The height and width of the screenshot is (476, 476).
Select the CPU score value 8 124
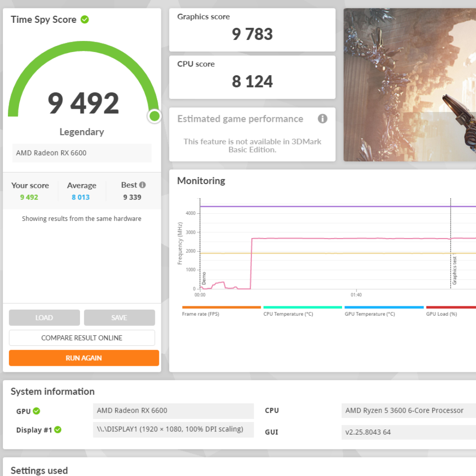(252, 82)
